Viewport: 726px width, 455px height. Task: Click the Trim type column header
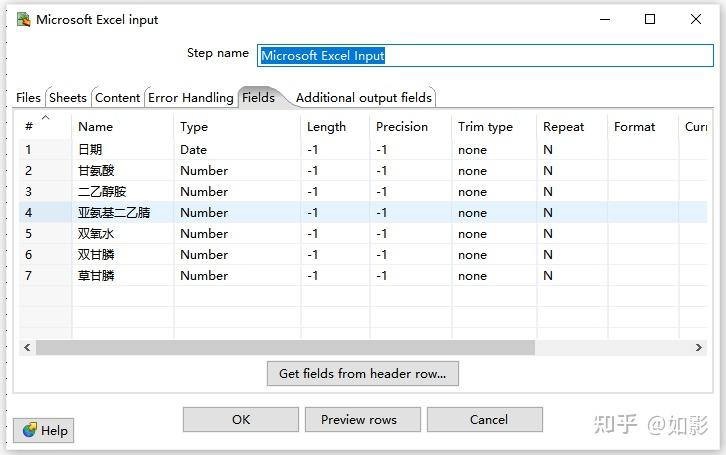[494, 127]
